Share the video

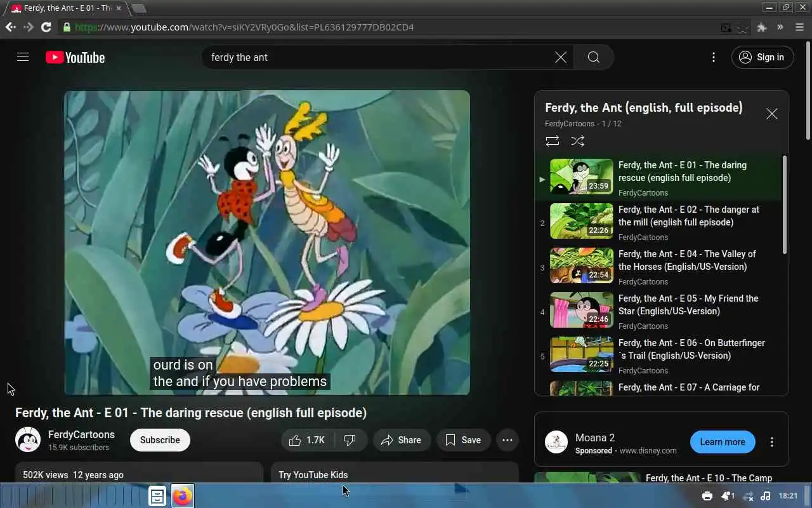(x=401, y=440)
